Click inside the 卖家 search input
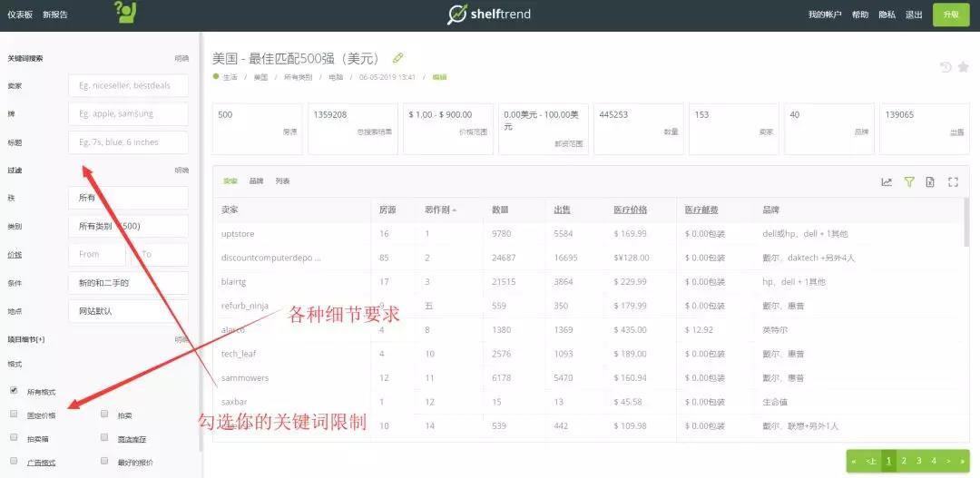This screenshot has width=980, height=478. pos(128,85)
